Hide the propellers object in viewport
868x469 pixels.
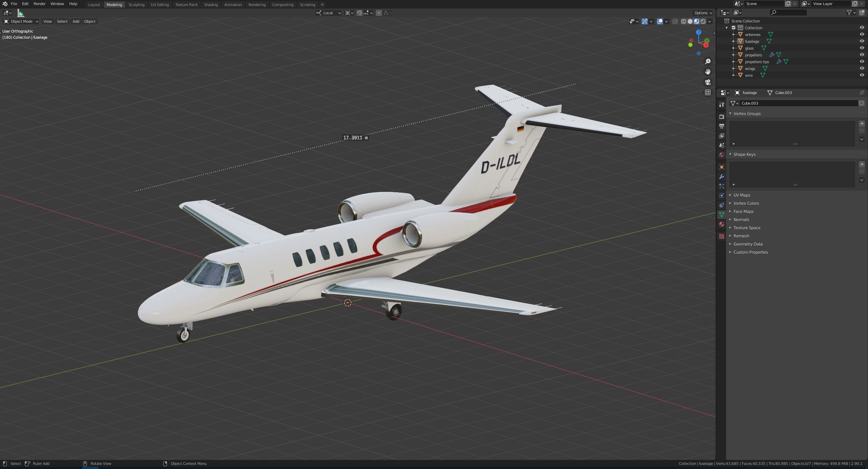[x=862, y=55]
